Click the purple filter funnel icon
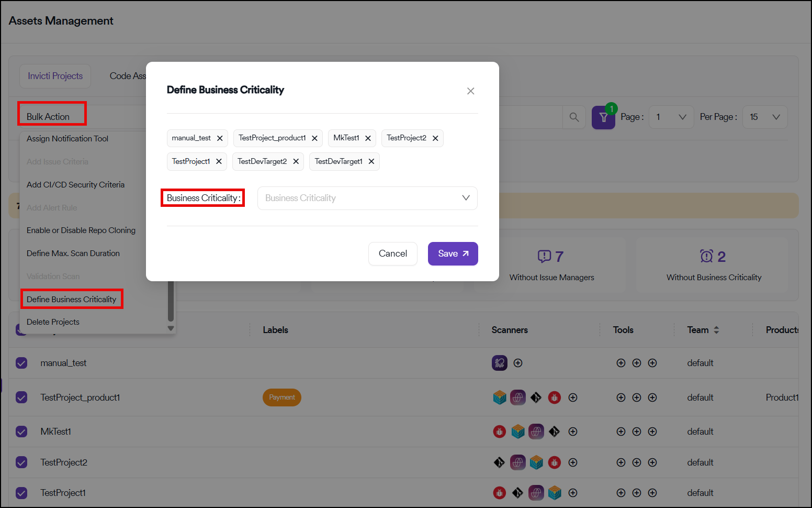This screenshot has width=812, height=508. pyautogui.click(x=603, y=117)
